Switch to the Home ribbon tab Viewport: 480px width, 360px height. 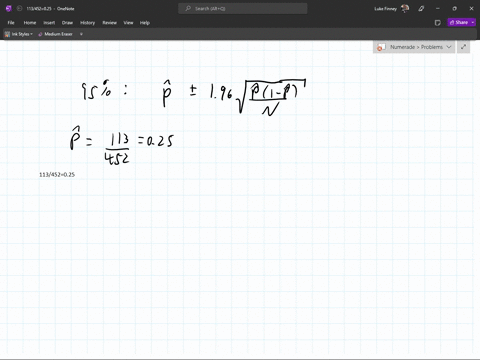click(30, 23)
